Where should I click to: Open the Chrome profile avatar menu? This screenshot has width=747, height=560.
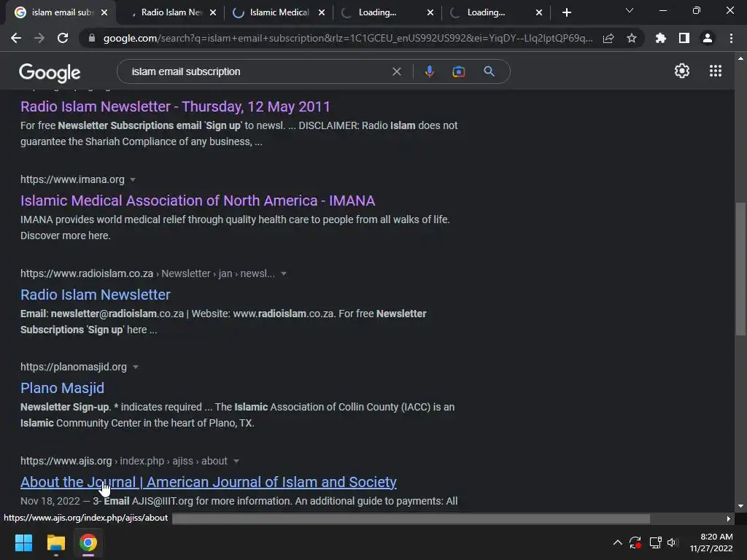click(707, 38)
